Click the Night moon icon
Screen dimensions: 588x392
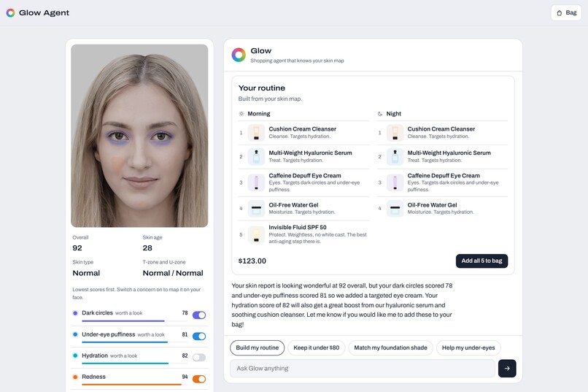(x=380, y=114)
